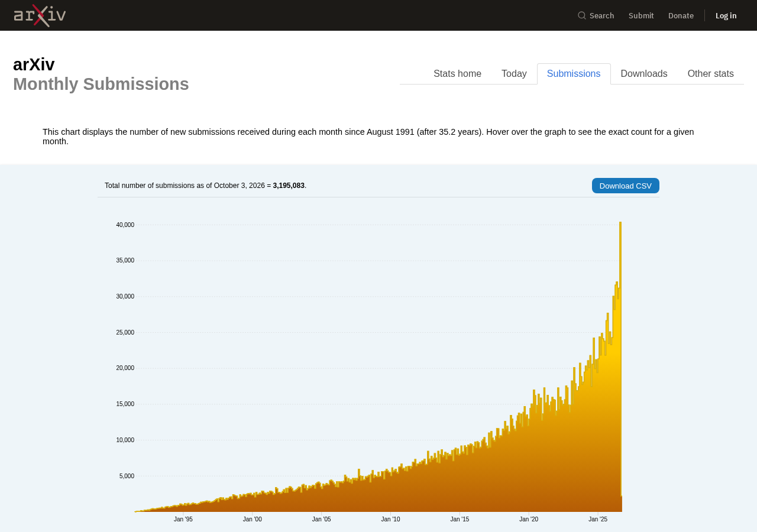Click the 10,000 y-axis label

click(125, 440)
